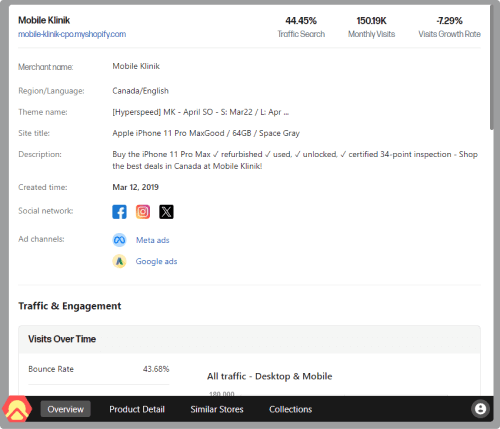Click the Canada/English region value

click(x=140, y=91)
